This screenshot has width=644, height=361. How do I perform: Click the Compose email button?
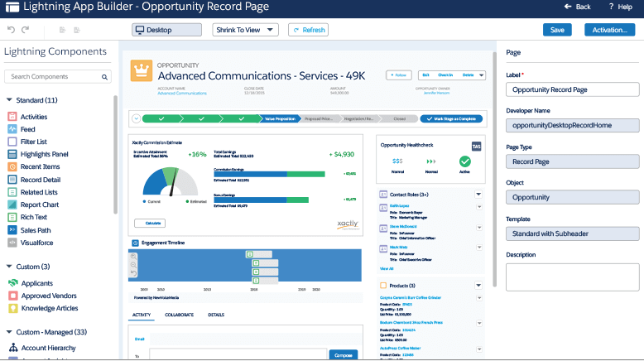(344, 355)
